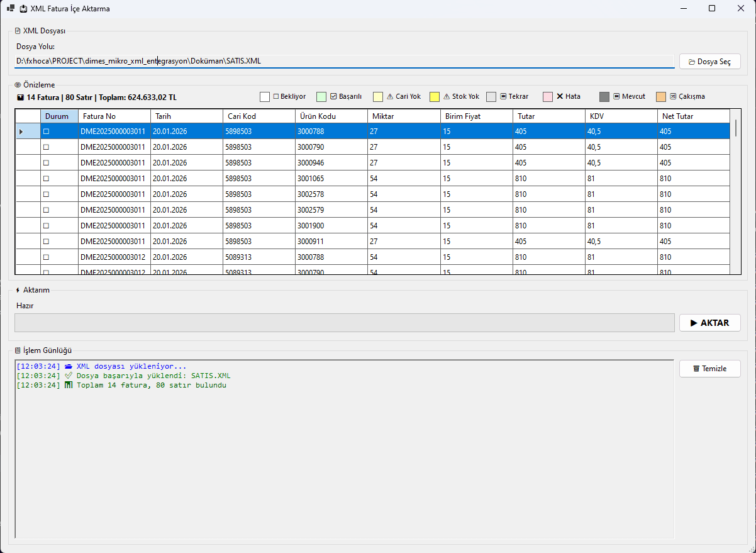Click the row selector arrow of the first row
Screen dimensions: 756x553
coord(21,131)
